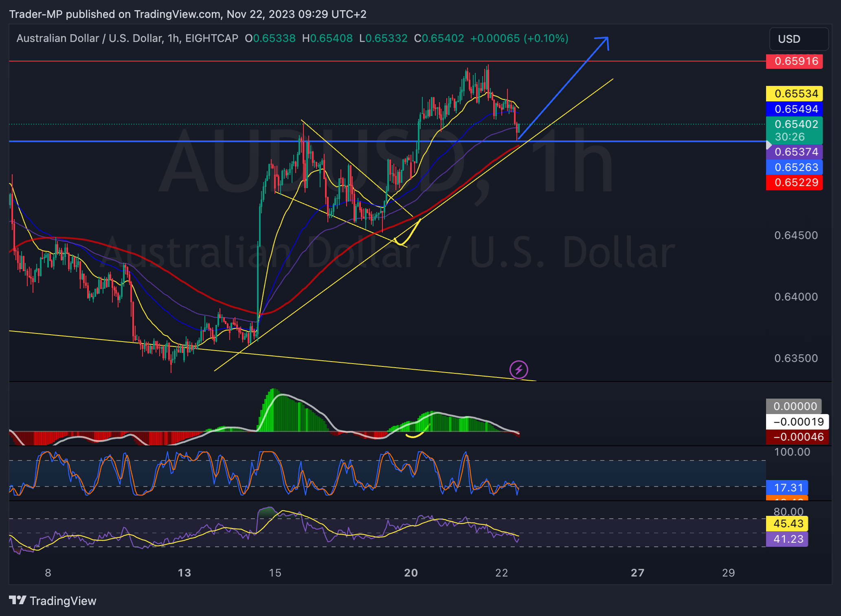Click the green current price 0.65402 label
This screenshot has height=616, width=841.
tap(794, 124)
